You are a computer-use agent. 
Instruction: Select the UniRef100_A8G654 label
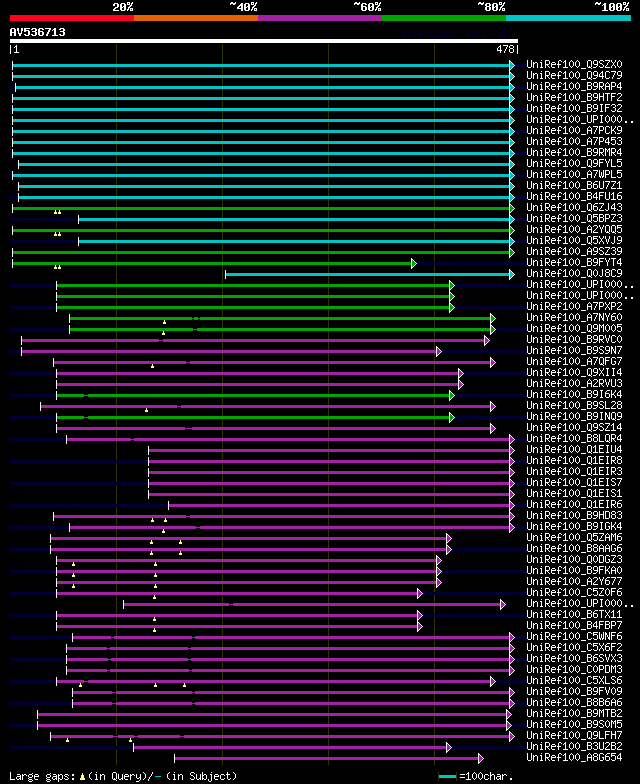574,758
